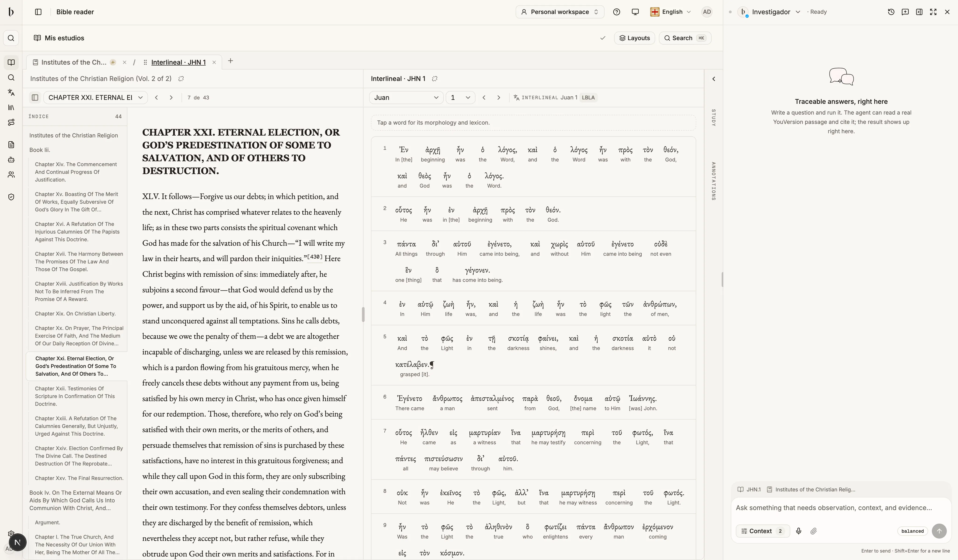Image resolution: width=958 pixels, height=560 pixels.
Task: Open the Chapter XXI section dropdown
Action: [x=95, y=98]
